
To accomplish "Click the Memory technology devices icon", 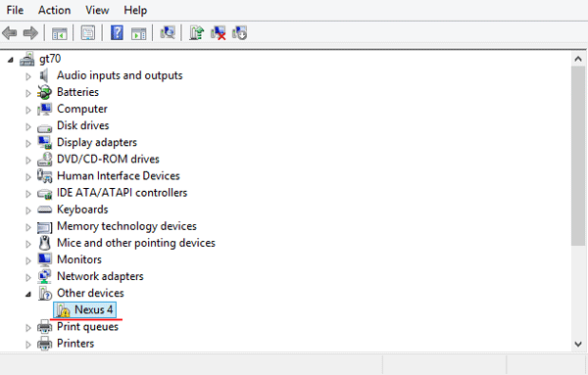I will 45,227.
